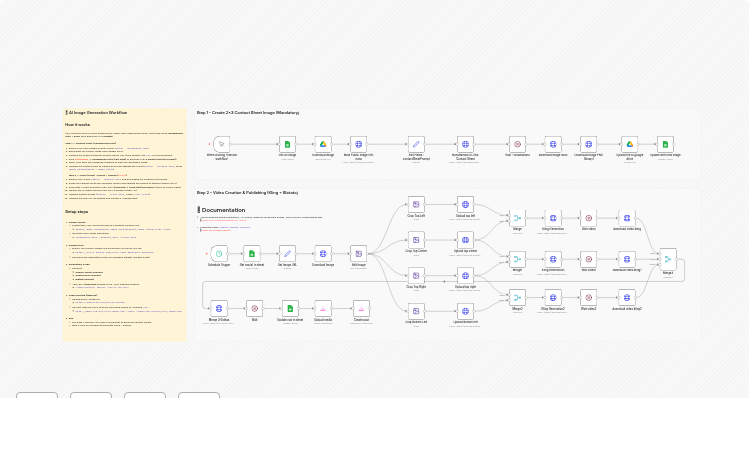Select the 'Merge4' node on the right
This screenshot has width=749, height=450.
[667, 259]
